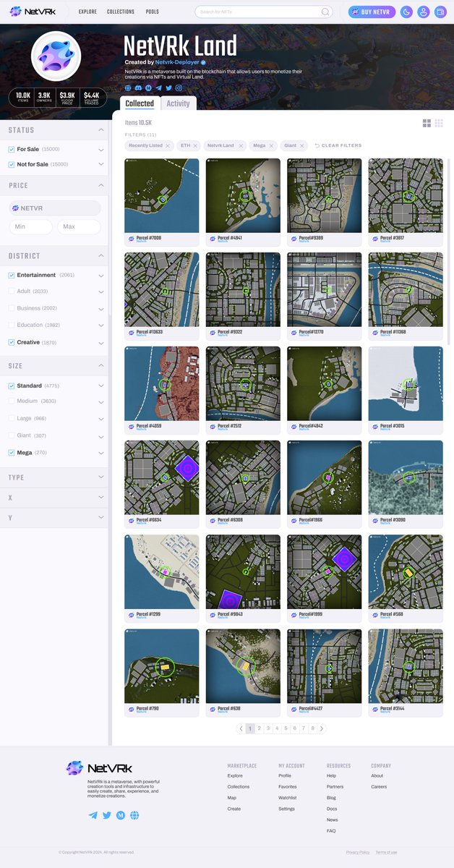This screenshot has width=454, height=868.
Task: Toggle dark mode moon icon
Action: pos(406,12)
